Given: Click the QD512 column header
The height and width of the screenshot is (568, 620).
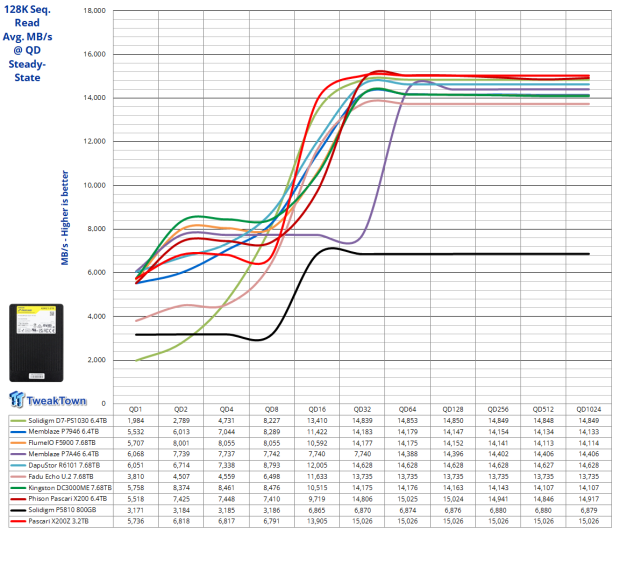Looking at the screenshot, I should coord(543,409).
